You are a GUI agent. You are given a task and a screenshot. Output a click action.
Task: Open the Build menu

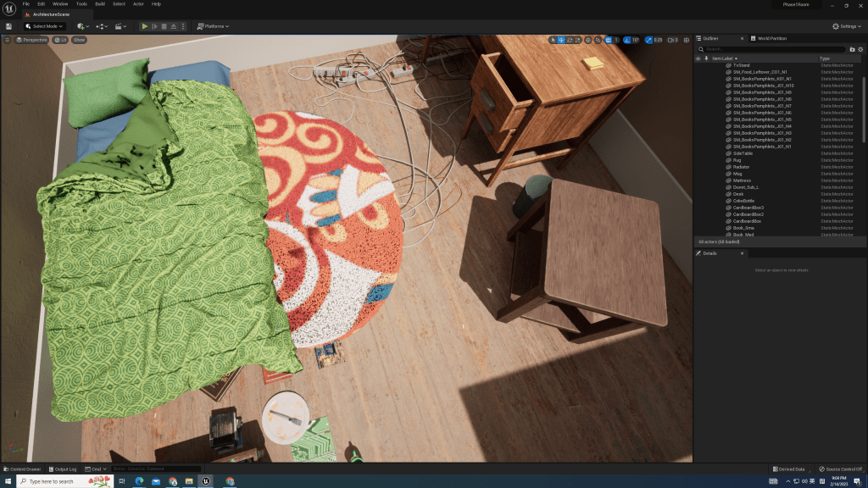pyautogui.click(x=100, y=4)
